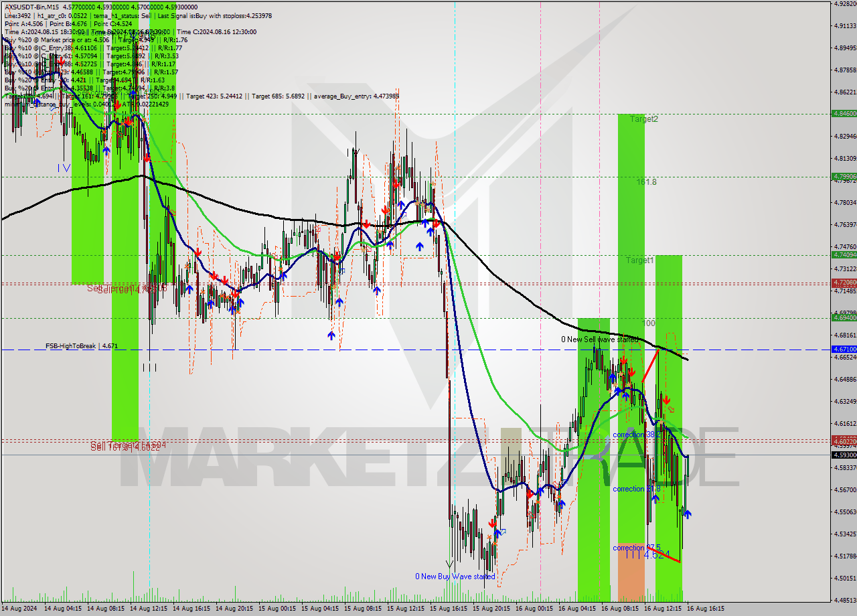Click the 4.53425 price axis value

845,534
